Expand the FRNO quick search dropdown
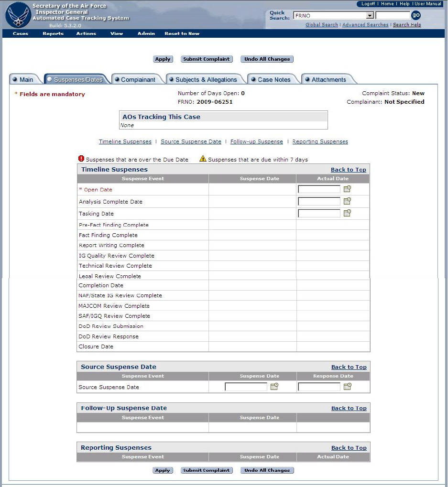The height and width of the screenshot is (487, 448). [x=370, y=15]
